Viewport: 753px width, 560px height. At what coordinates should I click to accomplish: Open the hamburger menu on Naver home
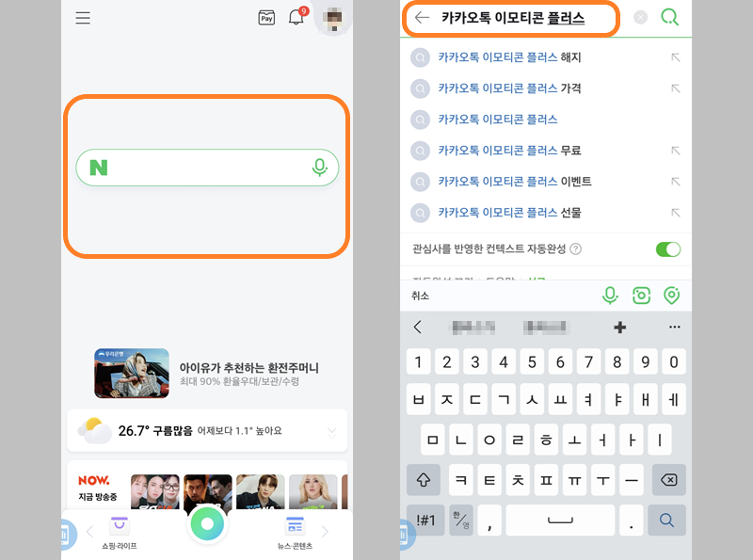[83, 18]
